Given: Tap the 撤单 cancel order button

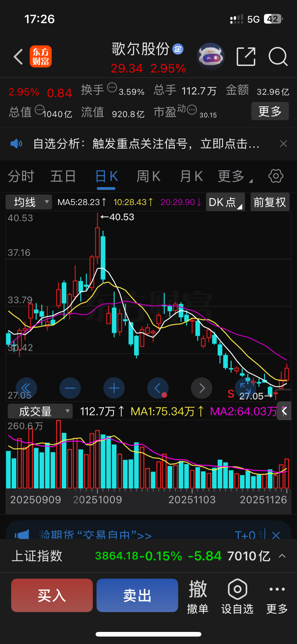Looking at the screenshot, I should [198, 597].
